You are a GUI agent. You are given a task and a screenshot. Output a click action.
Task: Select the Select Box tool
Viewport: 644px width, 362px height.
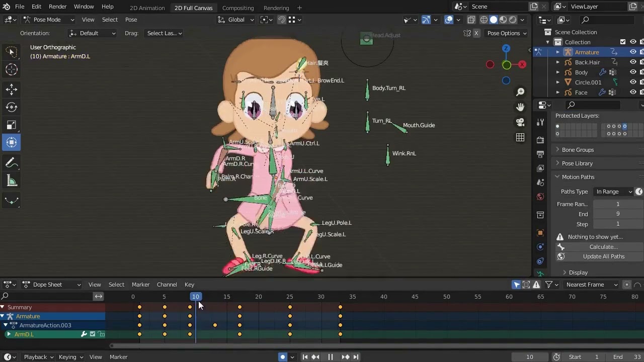pos(12,52)
